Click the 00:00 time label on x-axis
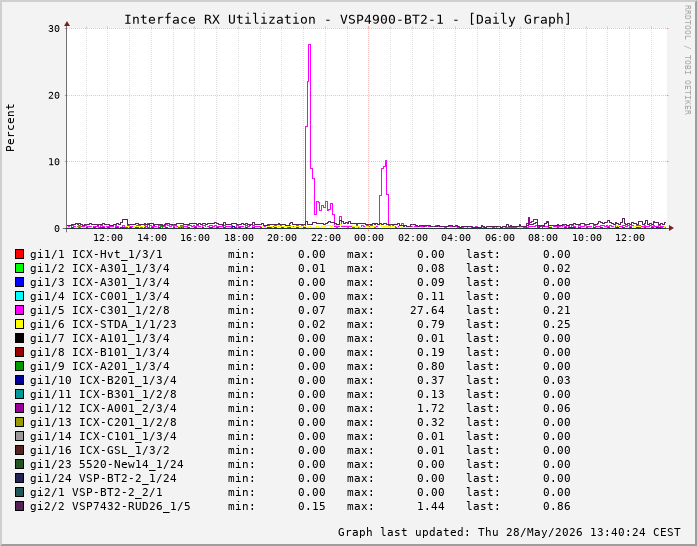 tap(369, 238)
